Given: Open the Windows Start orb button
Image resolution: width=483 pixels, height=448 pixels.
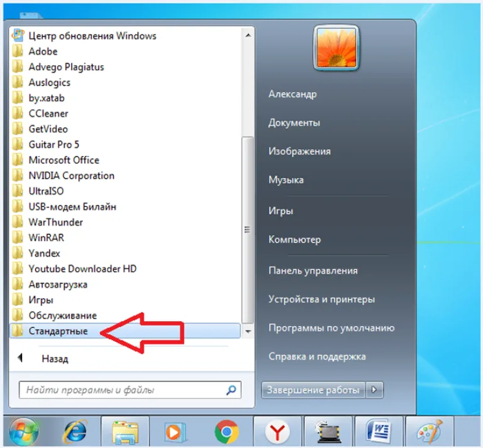Looking at the screenshot, I should pos(24,432).
